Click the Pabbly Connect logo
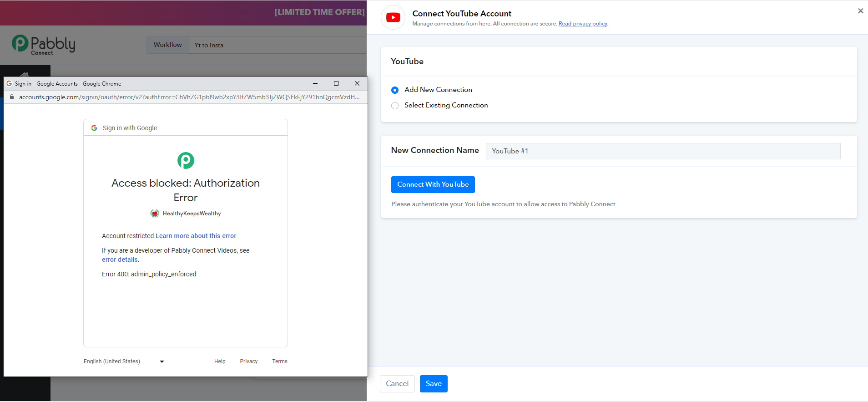This screenshot has height=402, width=868. click(x=44, y=45)
